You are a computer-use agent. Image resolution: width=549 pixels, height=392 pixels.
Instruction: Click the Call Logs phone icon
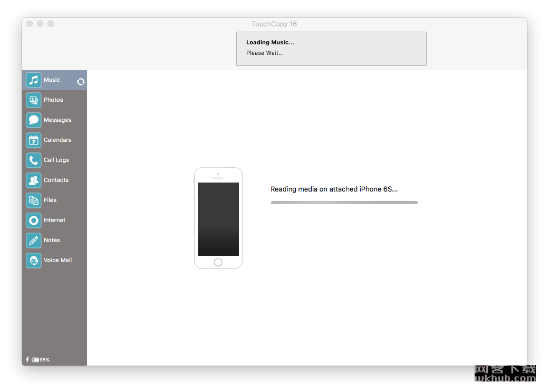pyautogui.click(x=34, y=160)
